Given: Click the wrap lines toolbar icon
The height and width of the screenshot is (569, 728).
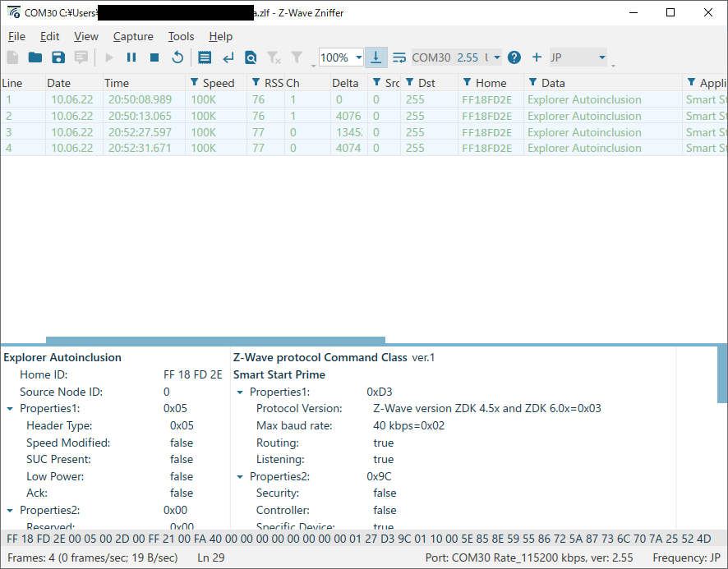Looking at the screenshot, I should pos(399,57).
